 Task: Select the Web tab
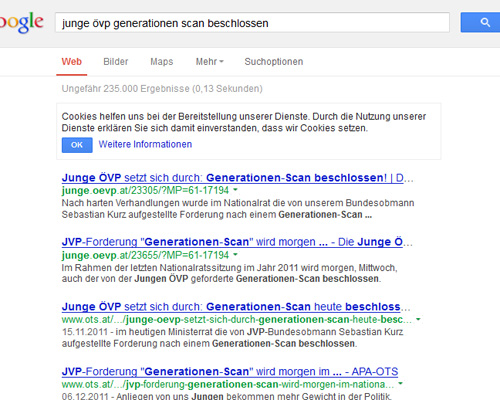(72, 62)
